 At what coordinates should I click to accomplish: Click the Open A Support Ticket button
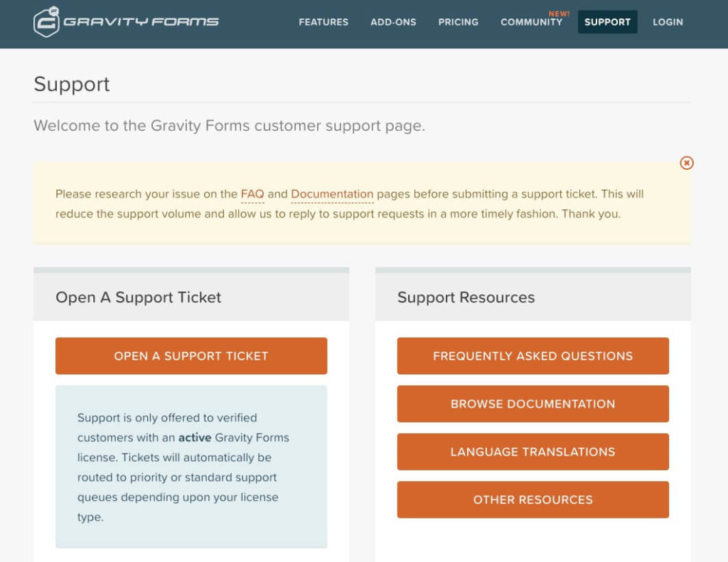click(x=191, y=356)
